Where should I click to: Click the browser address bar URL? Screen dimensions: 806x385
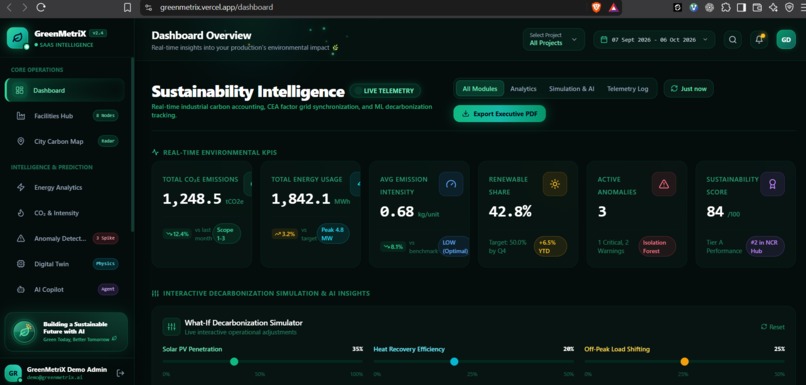click(x=216, y=7)
